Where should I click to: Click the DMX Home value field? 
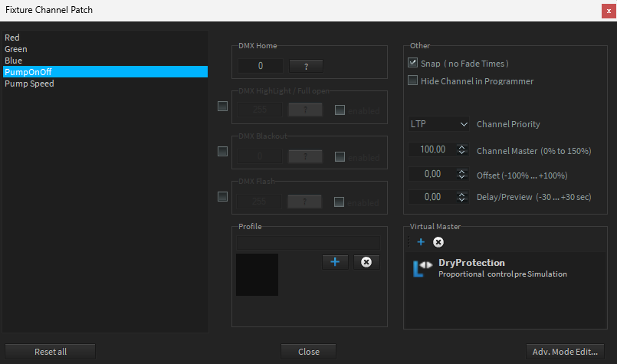261,66
